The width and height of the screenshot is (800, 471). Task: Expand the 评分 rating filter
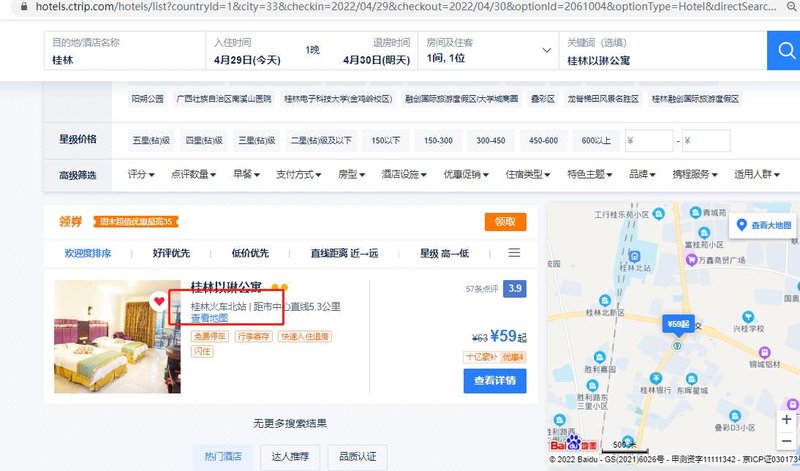pyautogui.click(x=141, y=175)
